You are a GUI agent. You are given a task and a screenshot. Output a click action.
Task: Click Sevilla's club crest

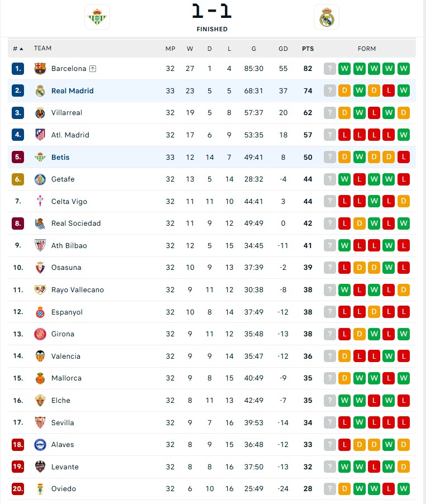click(x=40, y=422)
